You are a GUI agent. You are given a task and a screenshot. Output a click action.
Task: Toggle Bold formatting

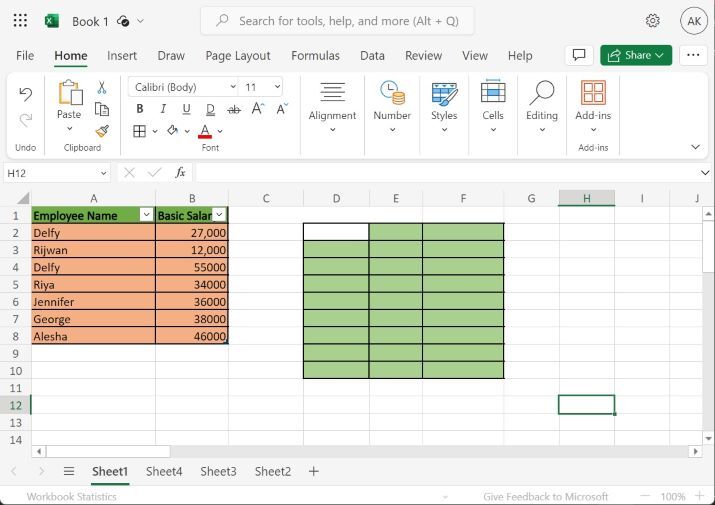(140, 109)
